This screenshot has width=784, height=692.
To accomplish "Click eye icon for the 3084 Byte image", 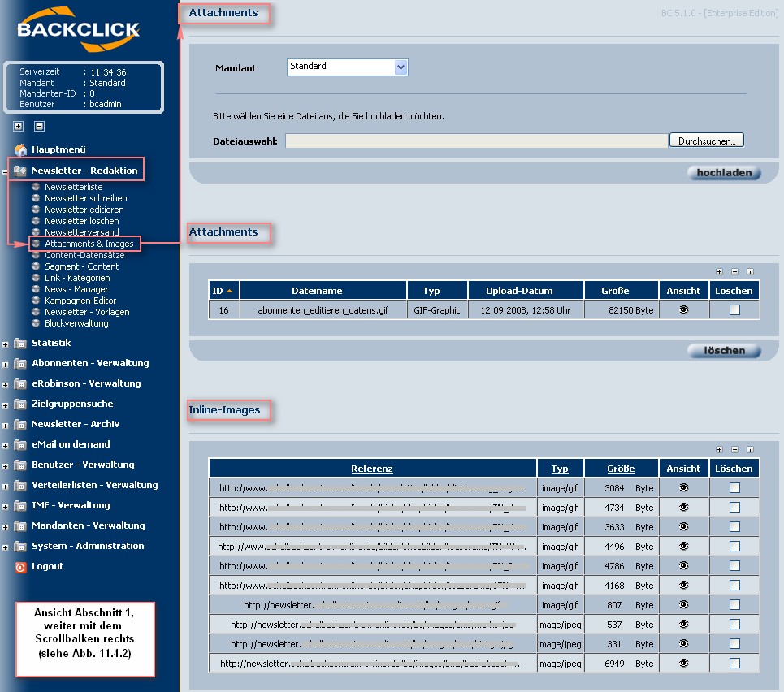I will (683, 488).
